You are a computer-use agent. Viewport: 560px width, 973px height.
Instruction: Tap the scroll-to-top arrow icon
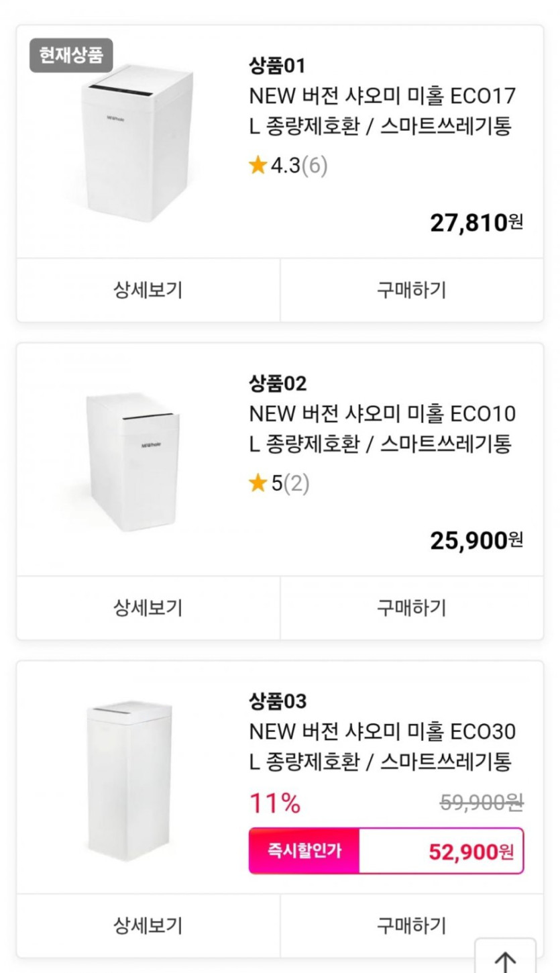[x=505, y=960]
